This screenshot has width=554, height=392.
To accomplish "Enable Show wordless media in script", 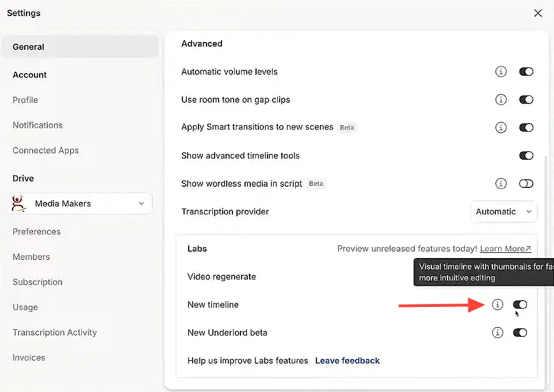I will (526, 183).
